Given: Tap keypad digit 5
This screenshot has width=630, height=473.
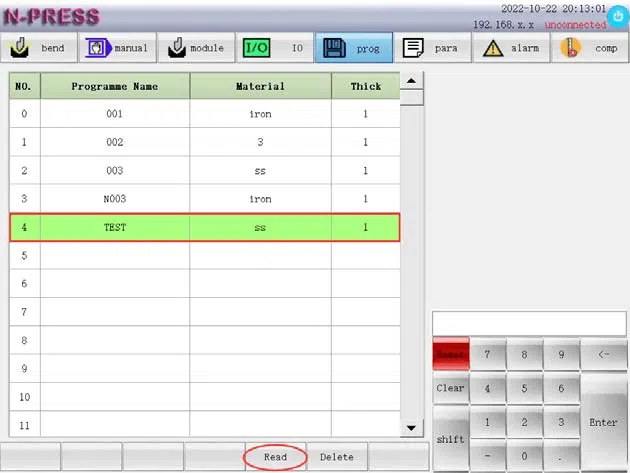Looking at the screenshot, I should [x=524, y=388].
